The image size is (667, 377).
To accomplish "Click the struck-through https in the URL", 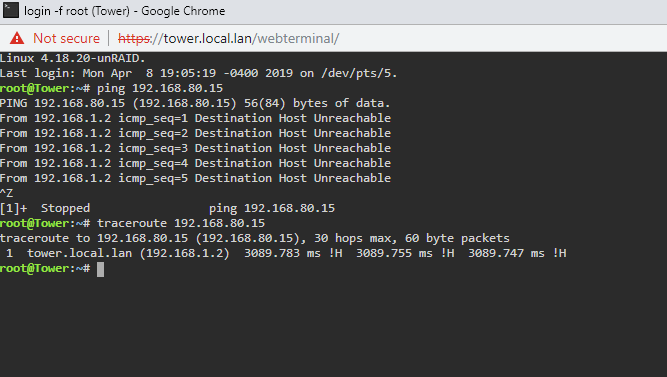I will [134, 39].
